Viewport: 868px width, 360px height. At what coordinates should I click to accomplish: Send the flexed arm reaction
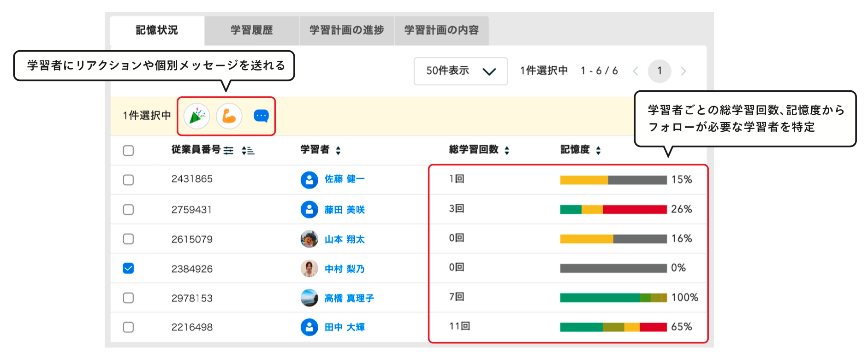pos(229,116)
